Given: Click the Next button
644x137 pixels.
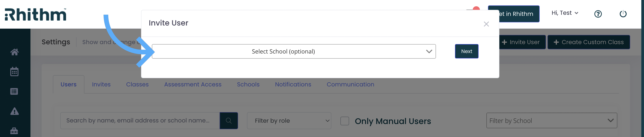Looking at the screenshot, I should (466, 51).
